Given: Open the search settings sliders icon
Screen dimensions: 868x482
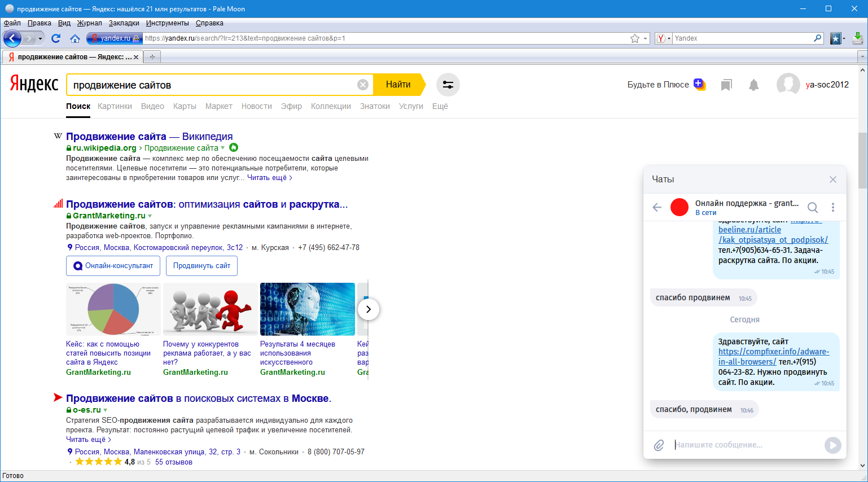Looking at the screenshot, I should click(448, 85).
